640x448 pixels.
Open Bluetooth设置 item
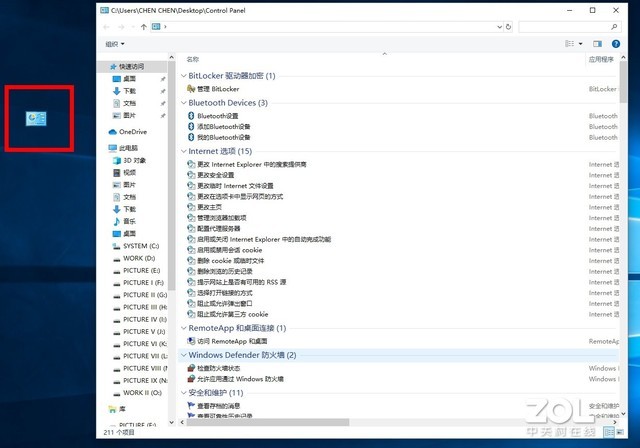pos(217,115)
